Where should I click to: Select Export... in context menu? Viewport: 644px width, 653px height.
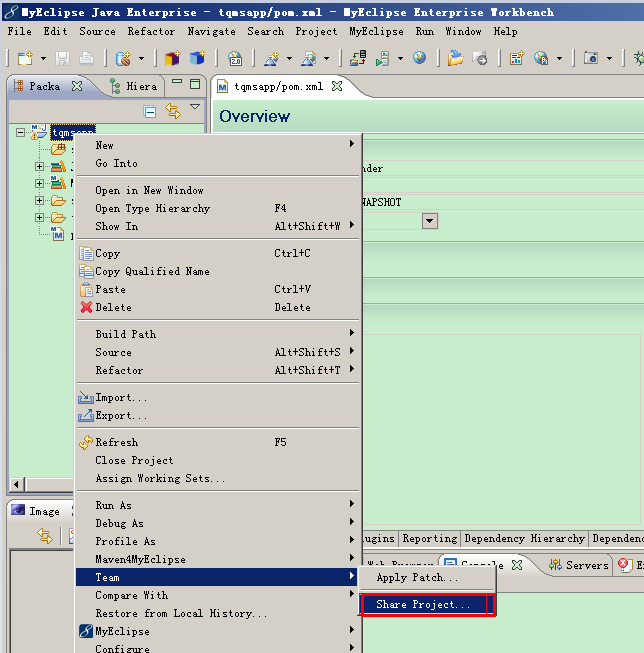pyautogui.click(x=217, y=416)
